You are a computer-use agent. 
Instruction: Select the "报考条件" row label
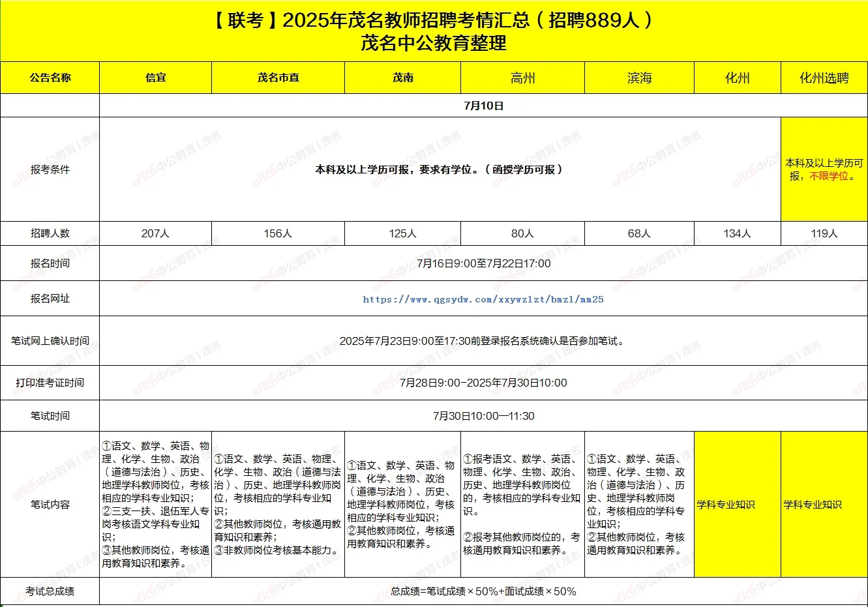tap(50, 170)
